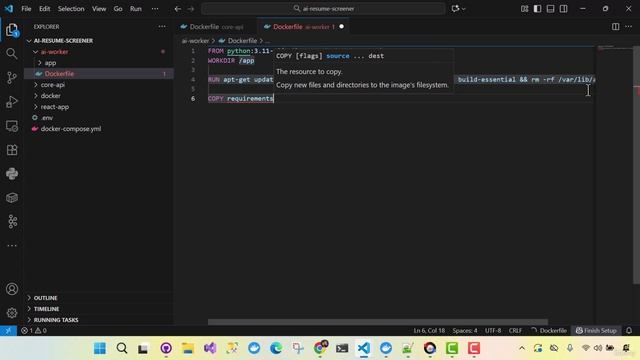Click Ln 6, Col 18 cursor position

pyautogui.click(x=429, y=331)
